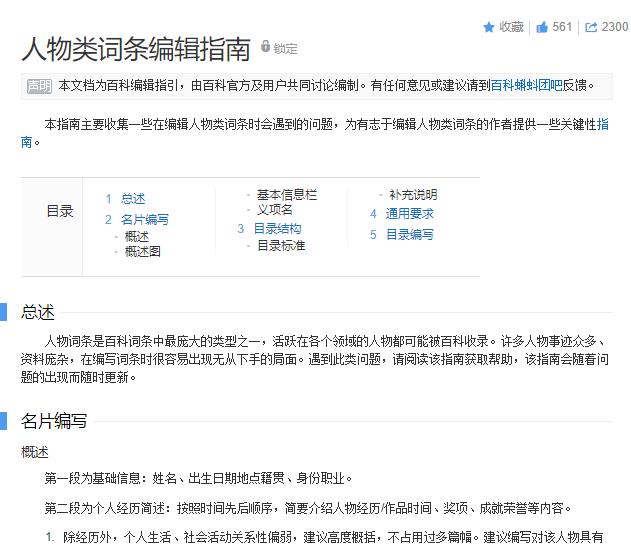Click the line starting 第二段为个人经历简述
This screenshot has width=631, height=546.
point(308,508)
